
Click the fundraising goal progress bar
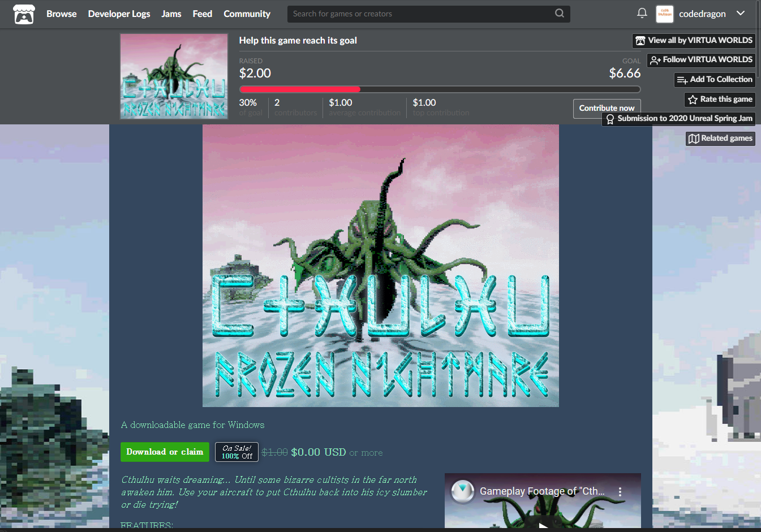[x=440, y=89]
